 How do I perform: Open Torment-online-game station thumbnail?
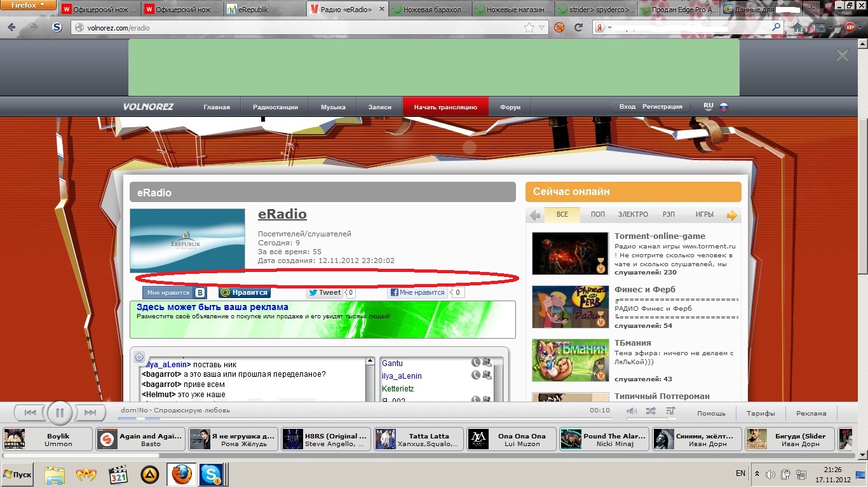pyautogui.click(x=570, y=254)
